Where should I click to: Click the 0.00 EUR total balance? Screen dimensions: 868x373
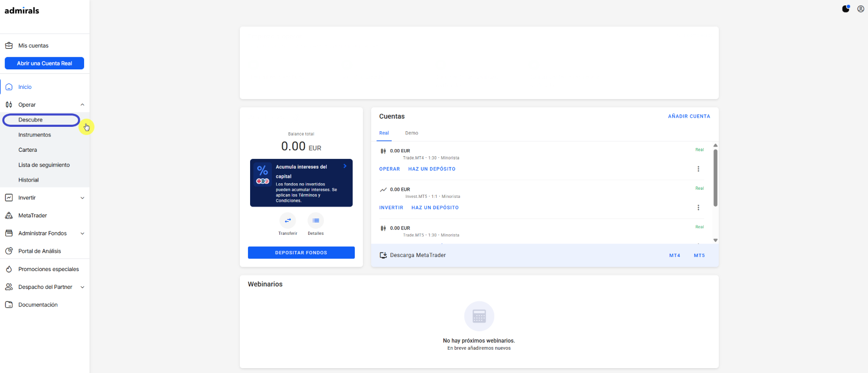(301, 146)
